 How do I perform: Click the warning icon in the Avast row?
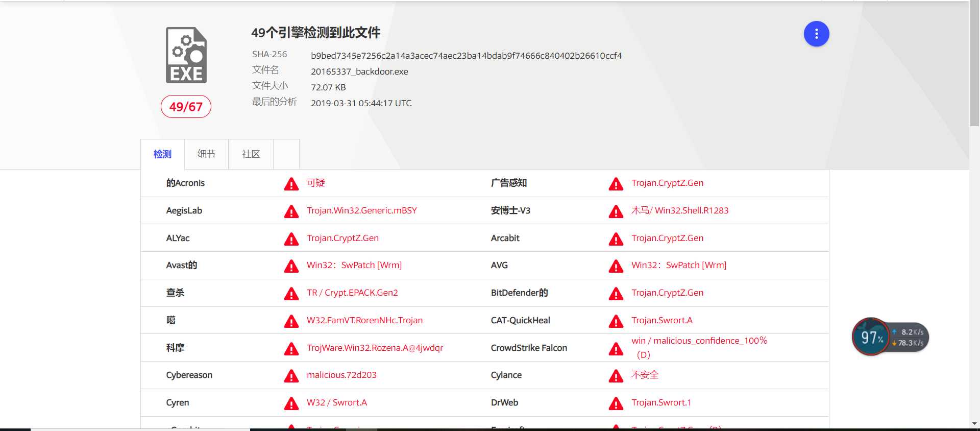coord(291,266)
